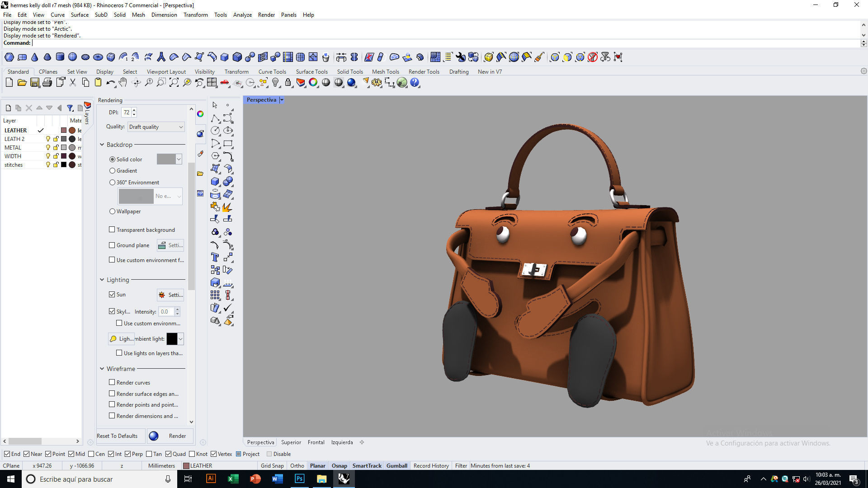Toggle visibility bulb for METAL layer
The height and width of the screenshot is (488, 868).
click(x=48, y=148)
